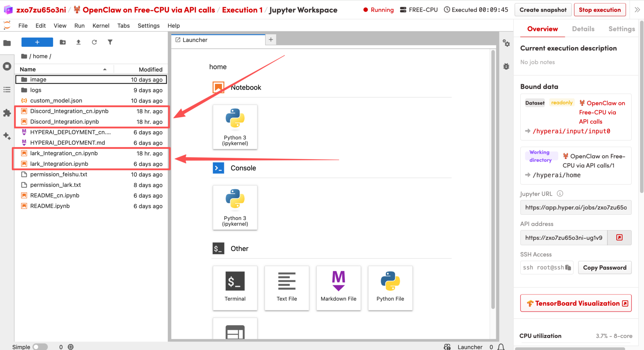Open the file filter icon
This screenshot has width=644, height=350.
coord(110,42)
